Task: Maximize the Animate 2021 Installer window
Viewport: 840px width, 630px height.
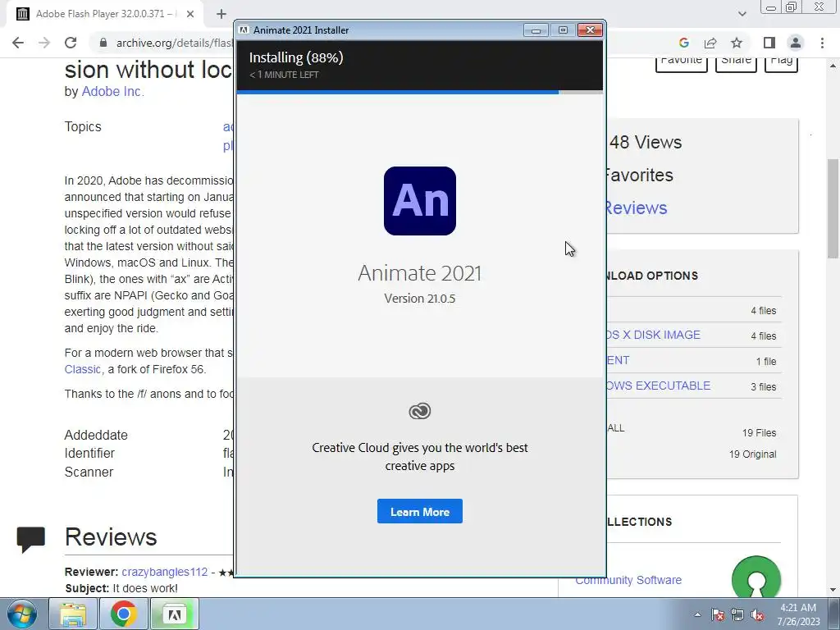Action: pyautogui.click(x=563, y=30)
